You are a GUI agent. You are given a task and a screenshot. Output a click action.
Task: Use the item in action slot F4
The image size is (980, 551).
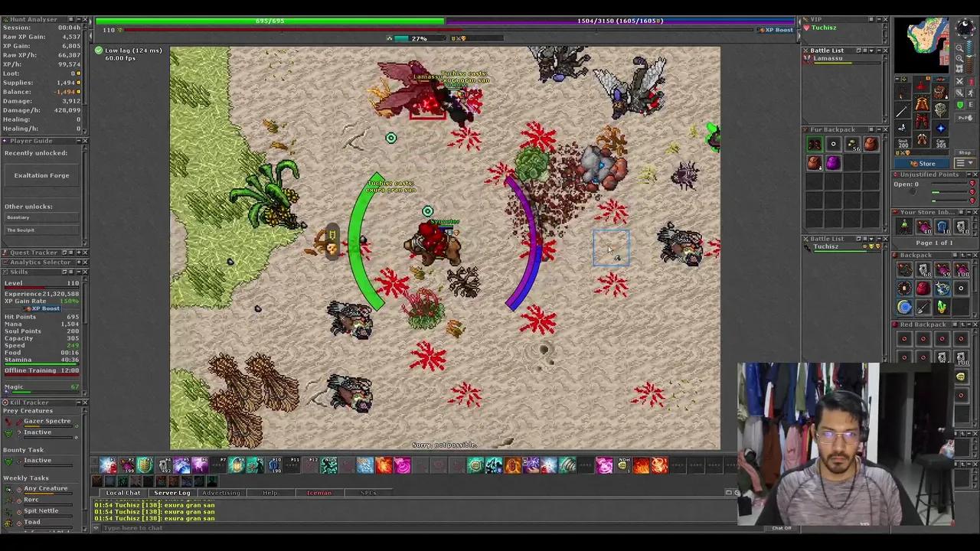pyautogui.click(x=164, y=465)
